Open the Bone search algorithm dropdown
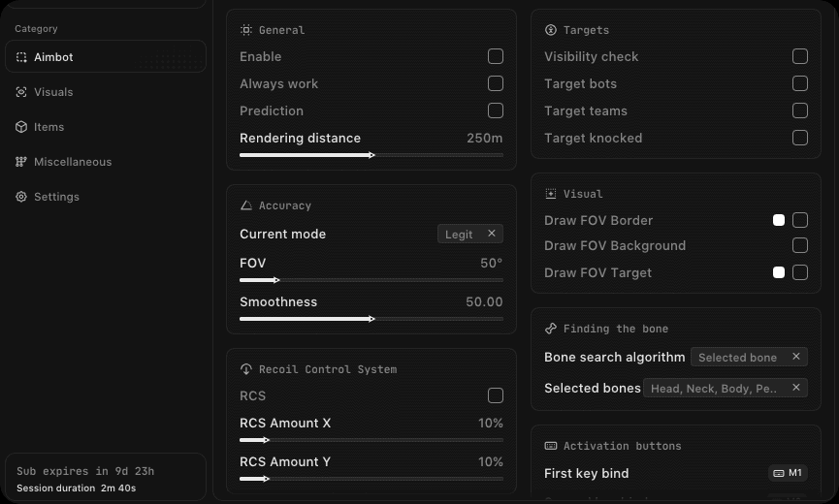This screenshot has width=839, height=504. click(749, 357)
